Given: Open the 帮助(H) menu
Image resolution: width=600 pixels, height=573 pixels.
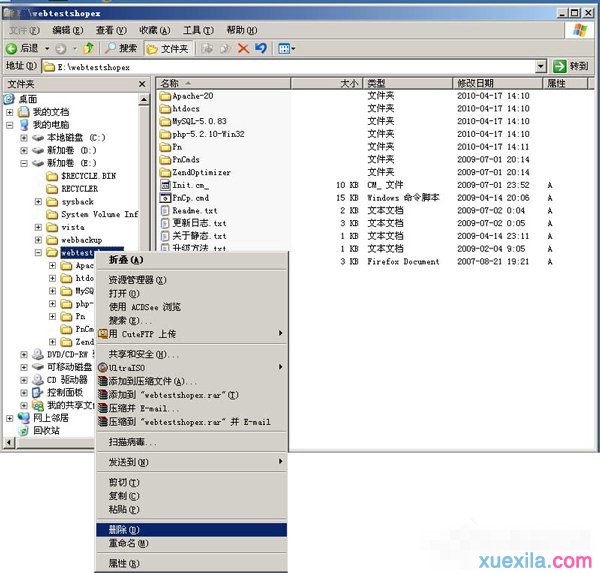Looking at the screenshot, I should coord(242,30).
